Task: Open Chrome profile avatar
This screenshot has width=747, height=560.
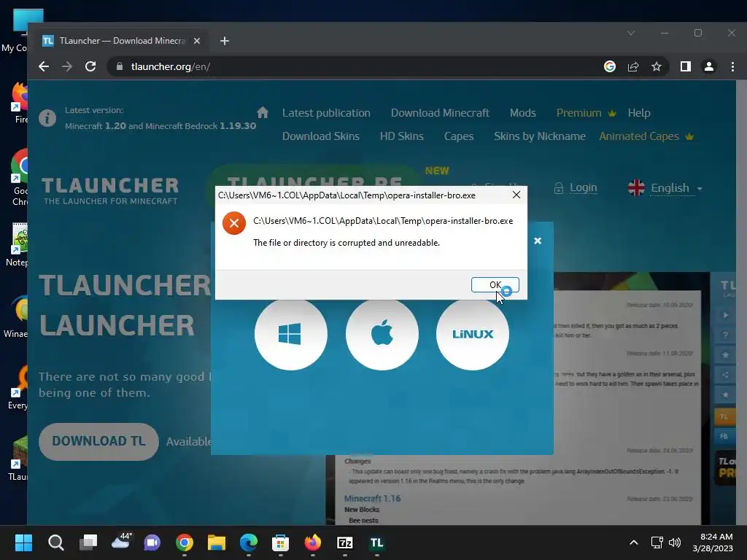Action: point(709,66)
